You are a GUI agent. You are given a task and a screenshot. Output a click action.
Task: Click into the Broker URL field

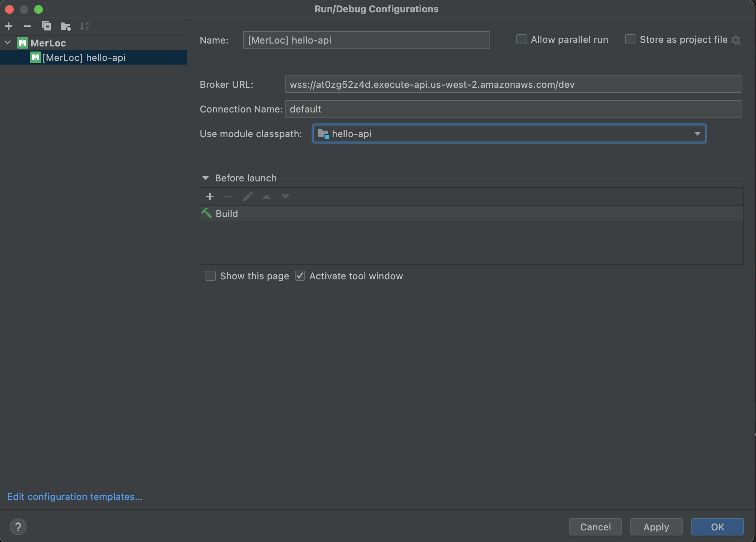[513, 85]
